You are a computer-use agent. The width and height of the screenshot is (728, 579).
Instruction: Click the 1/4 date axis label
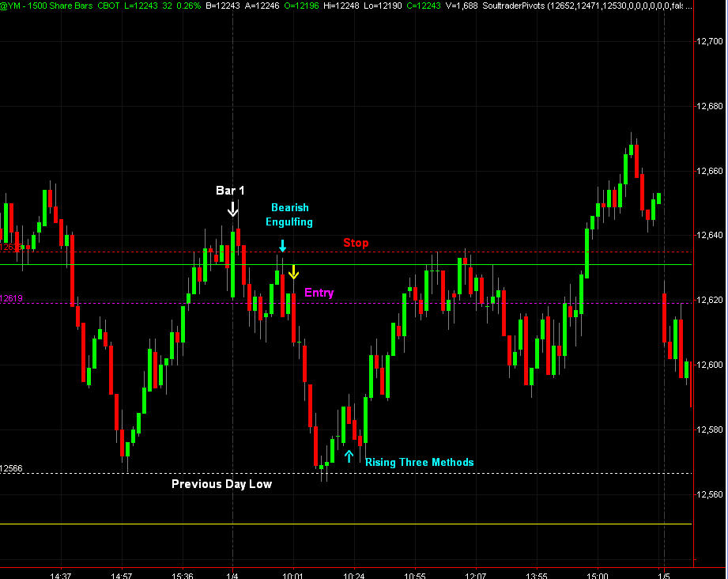tap(232, 576)
